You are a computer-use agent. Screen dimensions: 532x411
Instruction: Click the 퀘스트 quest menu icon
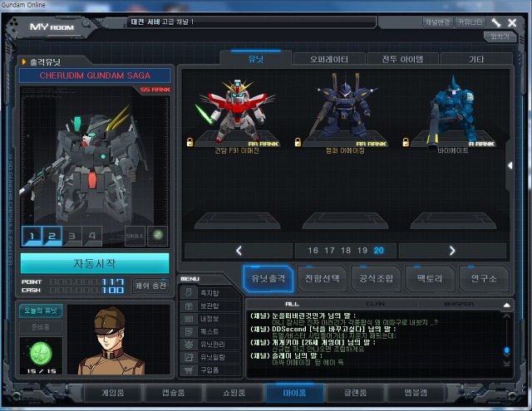click(189, 331)
